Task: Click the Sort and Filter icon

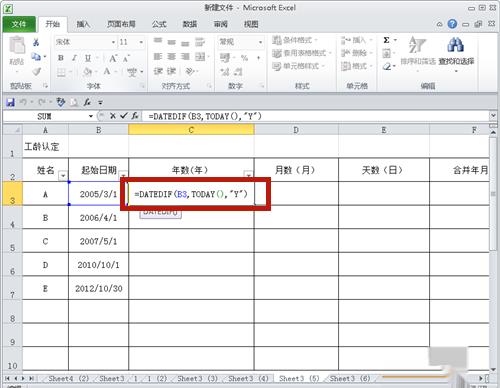Action: [417, 45]
